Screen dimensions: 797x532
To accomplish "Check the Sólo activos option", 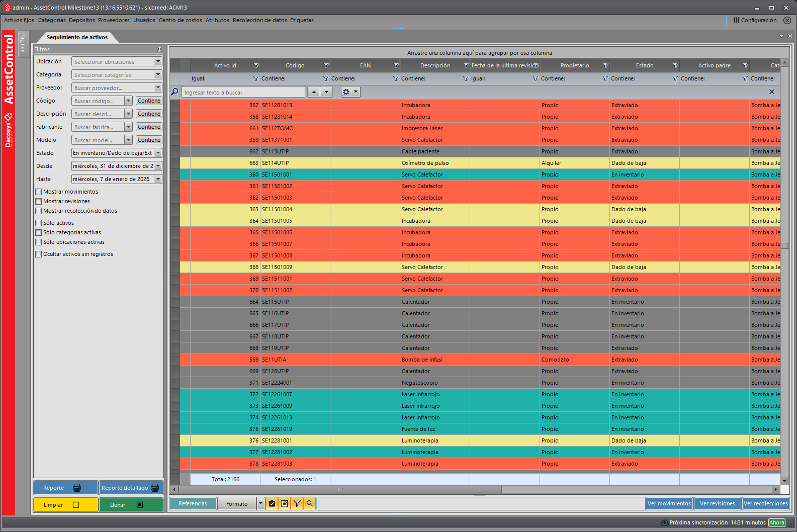I will (x=39, y=223).
